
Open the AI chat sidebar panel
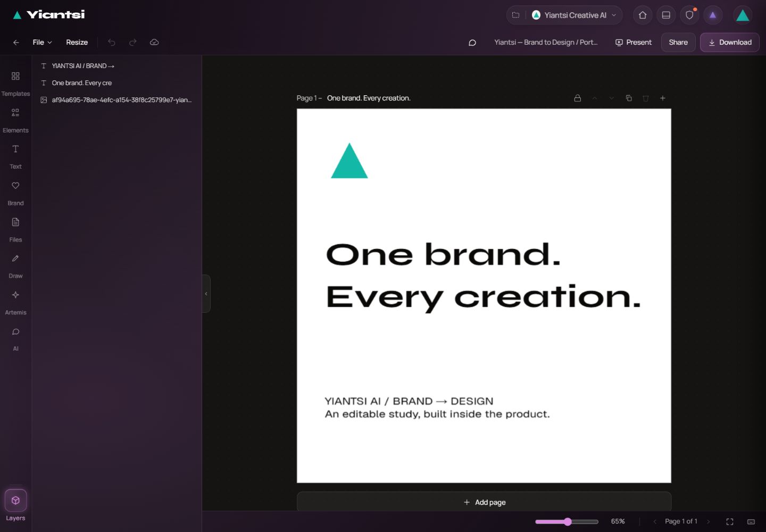pos(15,339)
